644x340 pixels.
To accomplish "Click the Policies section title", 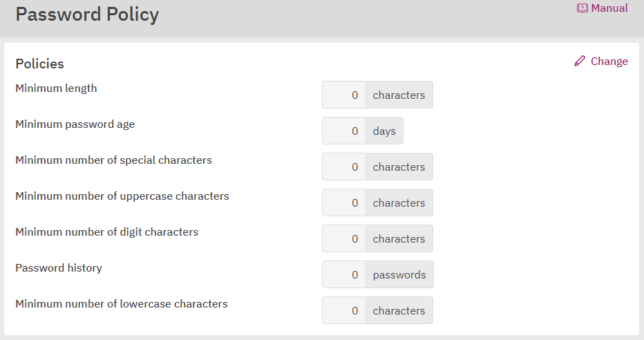I will pyautogui.click(x=40, y=64).
